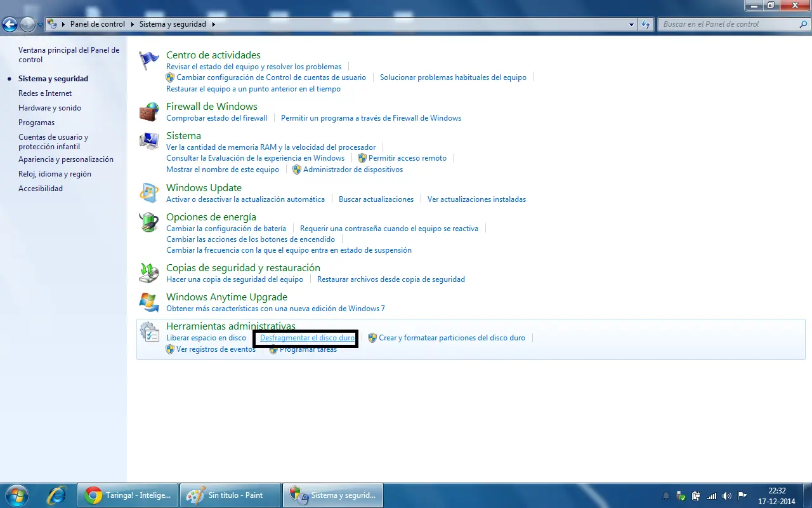Open Reloj, idioma y región category
Screen dimensions: 812x508
pos(55,174)
